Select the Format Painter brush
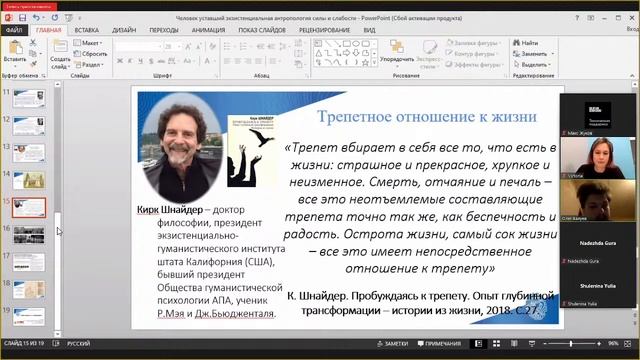 (33, 64)
